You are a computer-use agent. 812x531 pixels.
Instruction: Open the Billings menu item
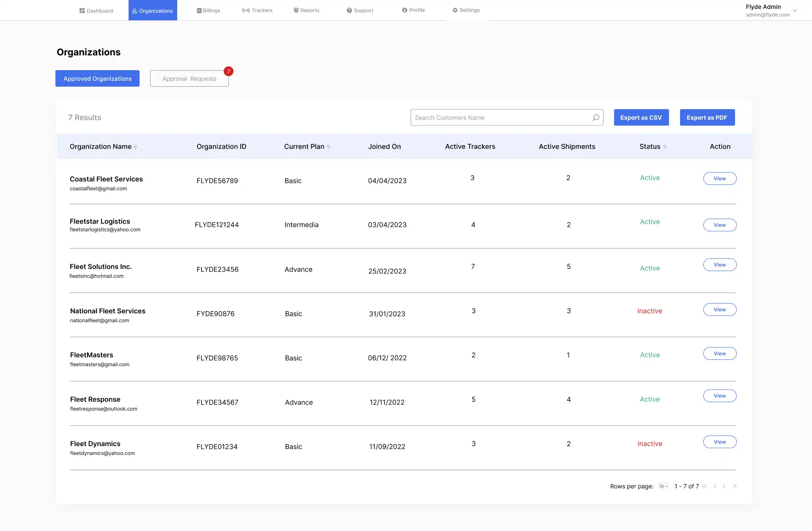point(208,11)
